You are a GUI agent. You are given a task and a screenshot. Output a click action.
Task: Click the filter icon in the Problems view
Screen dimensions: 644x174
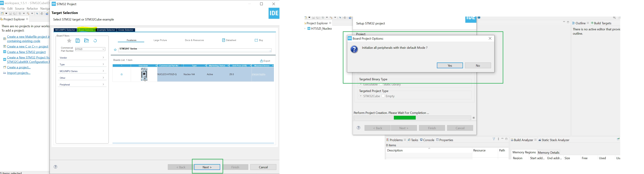[494, 139]
